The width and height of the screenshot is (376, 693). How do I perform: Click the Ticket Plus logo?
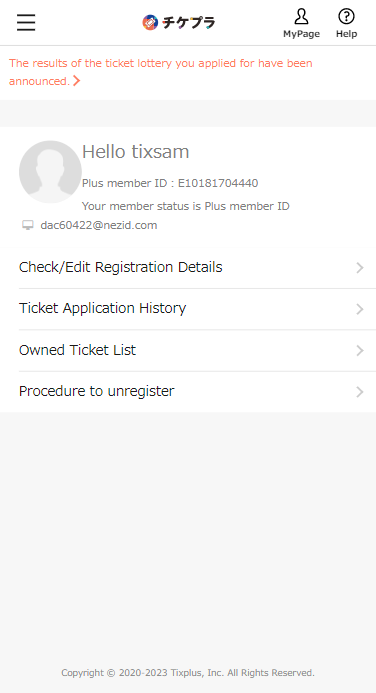pyautogui.click(x=179, y=22)
